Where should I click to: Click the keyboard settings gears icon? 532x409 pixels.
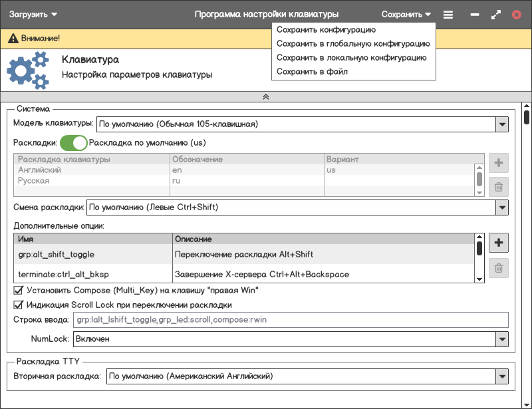tap(27, 70)
